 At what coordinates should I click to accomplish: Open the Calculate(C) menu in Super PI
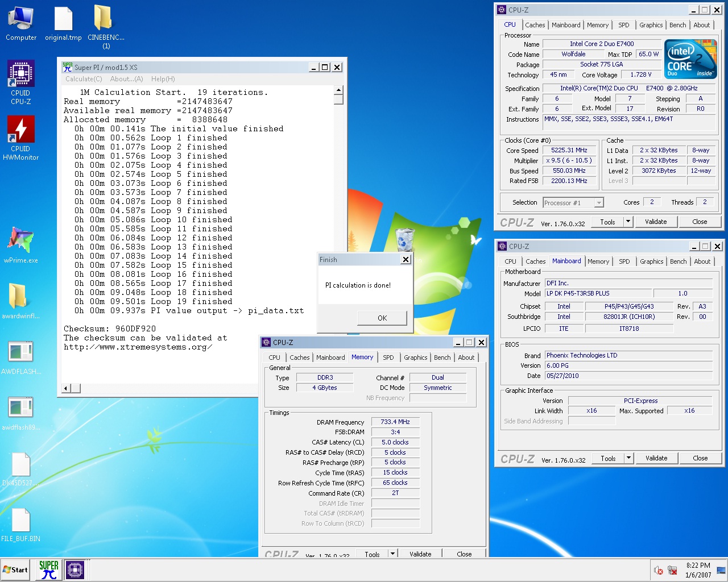tap(84, 79)
